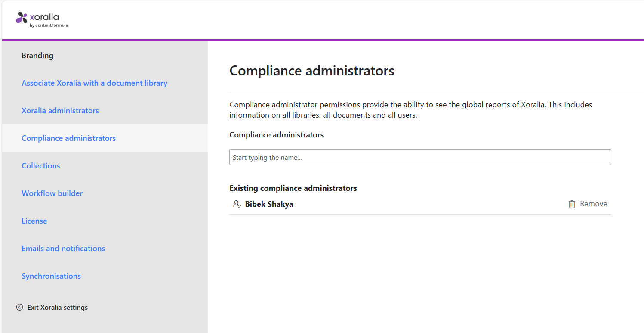644x333 pixels.
Task: Select Branding in the sidebar
Action: (x=37, y=55)
